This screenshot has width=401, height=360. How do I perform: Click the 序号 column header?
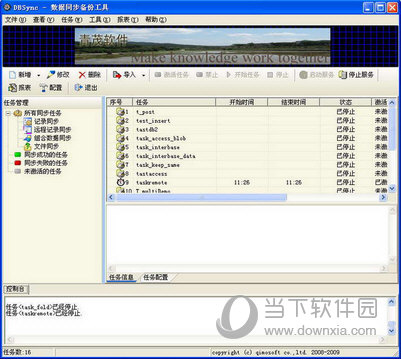point(120,102)
